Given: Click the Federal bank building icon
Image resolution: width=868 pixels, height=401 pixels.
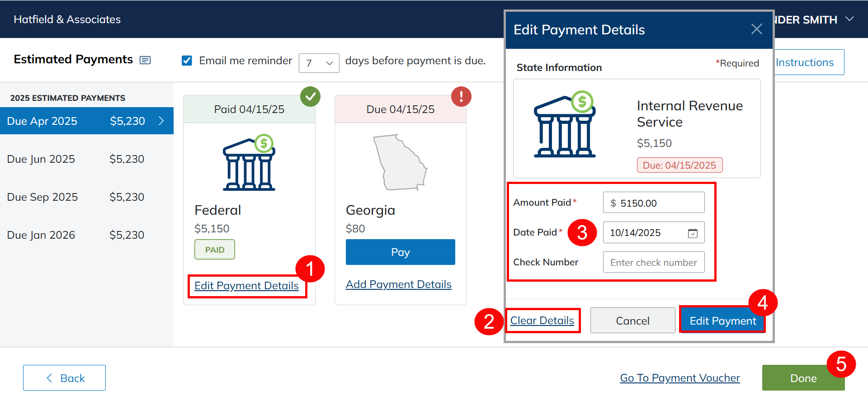Looking at the screenshot, I should [249, 163].
